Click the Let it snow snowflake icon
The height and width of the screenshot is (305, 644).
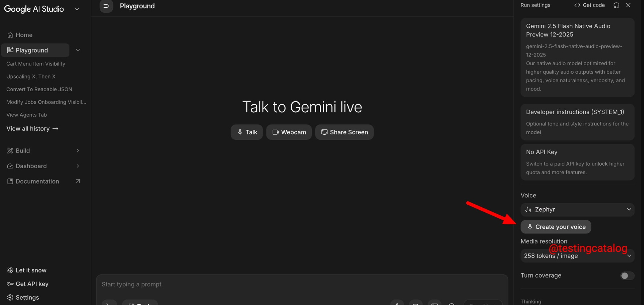(x=10, y=270)
